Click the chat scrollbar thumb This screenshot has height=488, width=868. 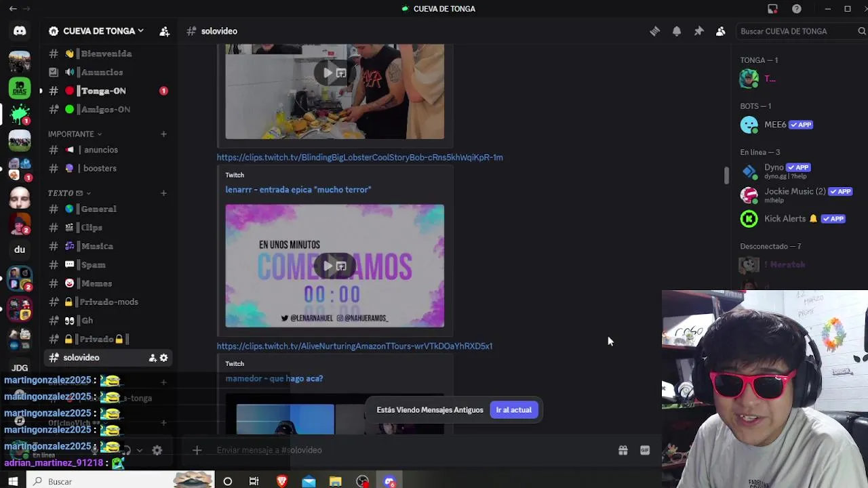coord(726,175)
